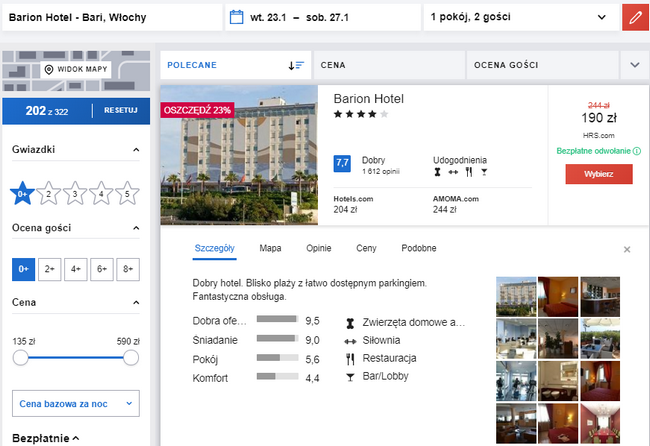Click the Restauracja cutlery icon in details

pyautogui.click(x=350, y=359)
